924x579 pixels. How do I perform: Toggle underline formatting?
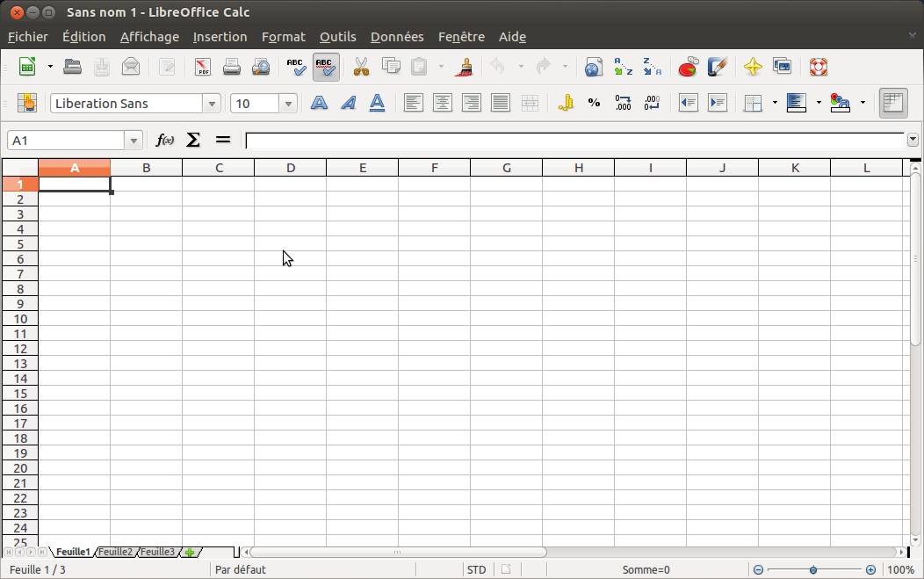(377, 103)
